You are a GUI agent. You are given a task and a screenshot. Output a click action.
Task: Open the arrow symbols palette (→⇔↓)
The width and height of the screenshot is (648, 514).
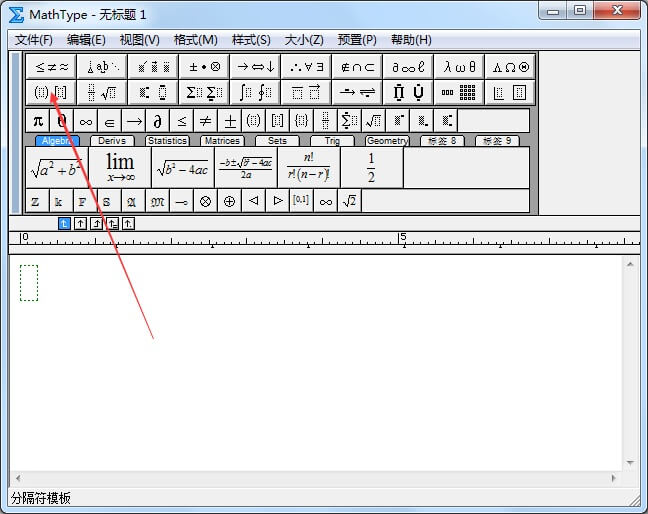pos(255,67)
